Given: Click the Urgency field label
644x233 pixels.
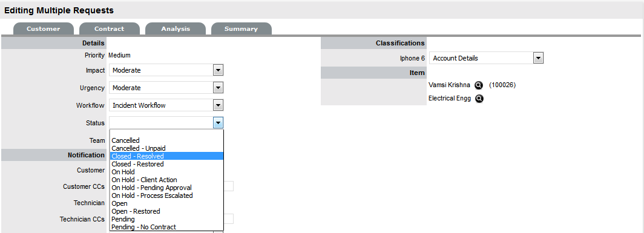Looking at the screenshot, I should pyautogui.click(x=93, y=88).
